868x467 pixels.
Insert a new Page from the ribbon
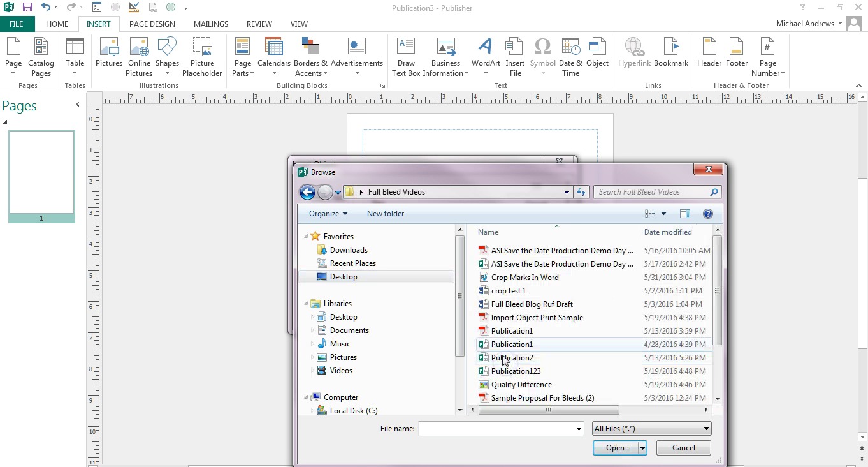13,57
